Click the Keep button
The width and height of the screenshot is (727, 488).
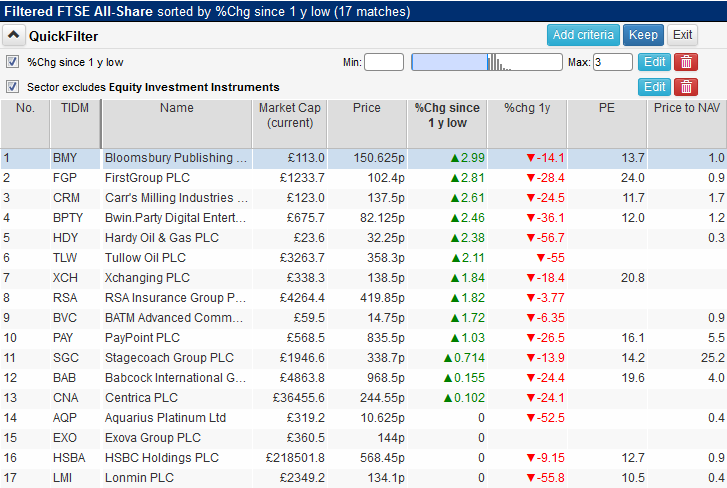point(643,35)
